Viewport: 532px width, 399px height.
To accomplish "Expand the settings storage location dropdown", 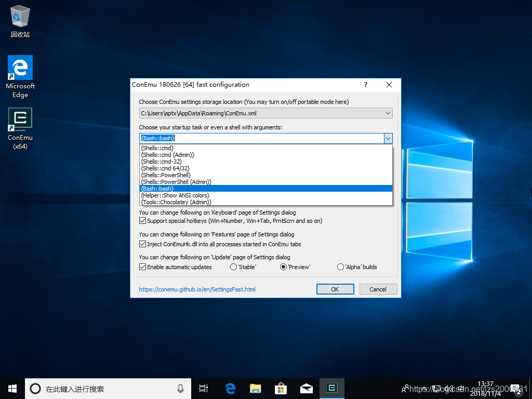I will click(x=388, y=113).
